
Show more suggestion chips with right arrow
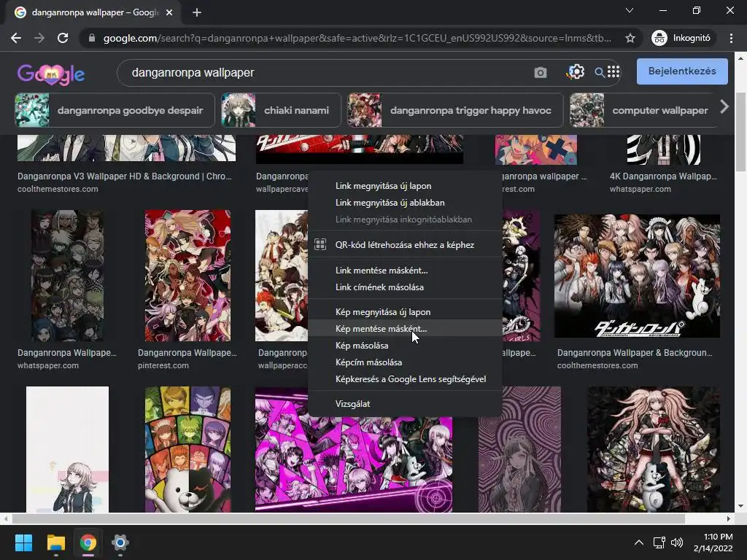tap(724, 106)
